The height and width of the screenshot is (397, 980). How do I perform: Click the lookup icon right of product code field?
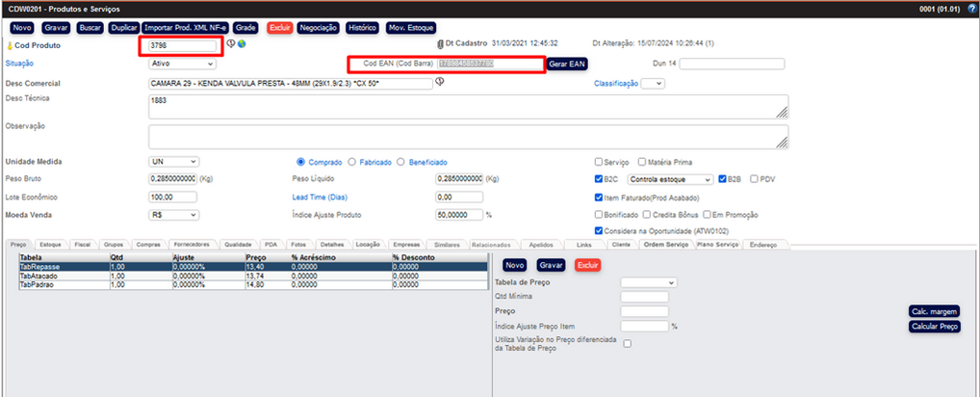click(231, 43)
